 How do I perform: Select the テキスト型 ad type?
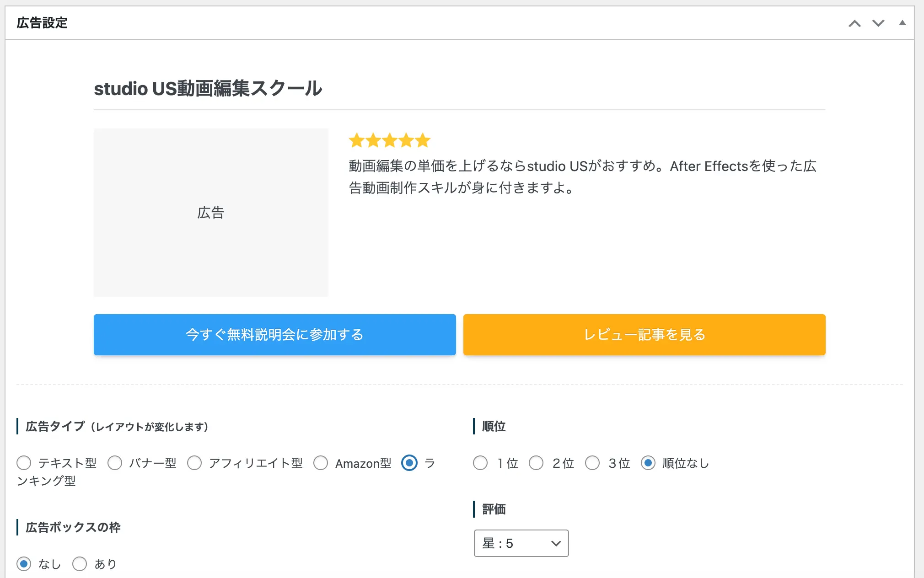(x=24, y=463)
